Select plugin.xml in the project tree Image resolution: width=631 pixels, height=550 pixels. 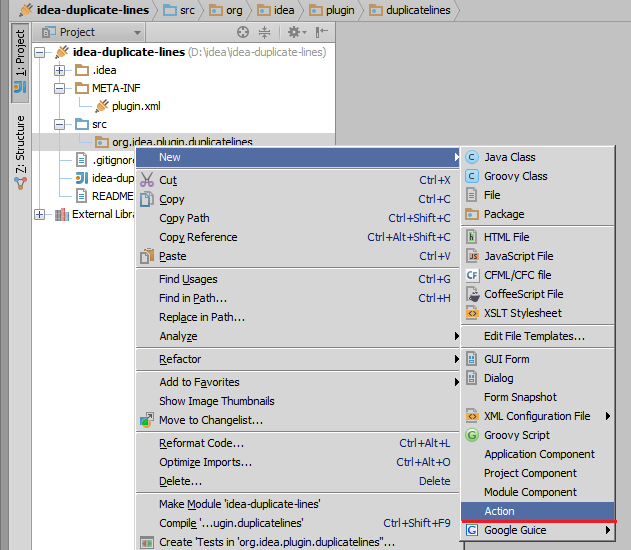tap(136, 106)
